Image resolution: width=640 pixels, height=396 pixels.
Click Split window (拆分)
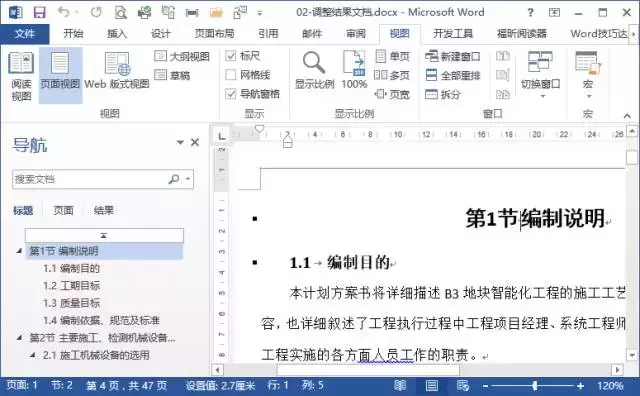(442, 94)
